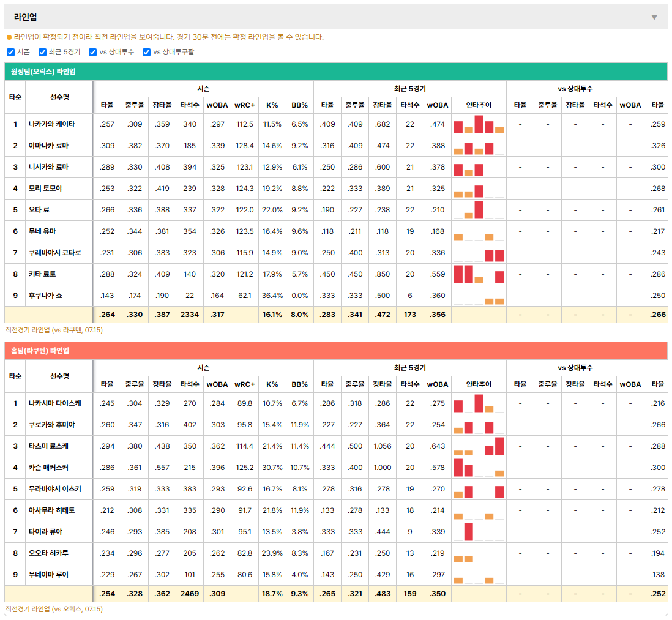Sort away table by wRC+ column
The image size is (672, 620).
244,105
